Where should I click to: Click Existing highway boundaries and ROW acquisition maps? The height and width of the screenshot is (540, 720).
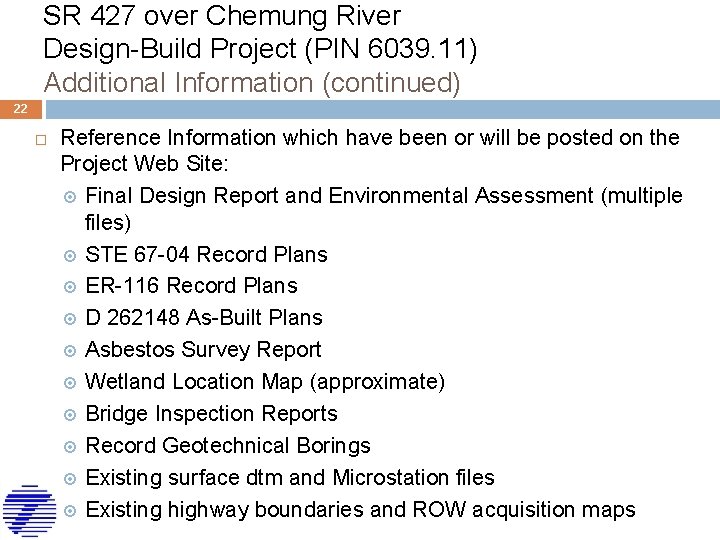(x=360, y=510)
